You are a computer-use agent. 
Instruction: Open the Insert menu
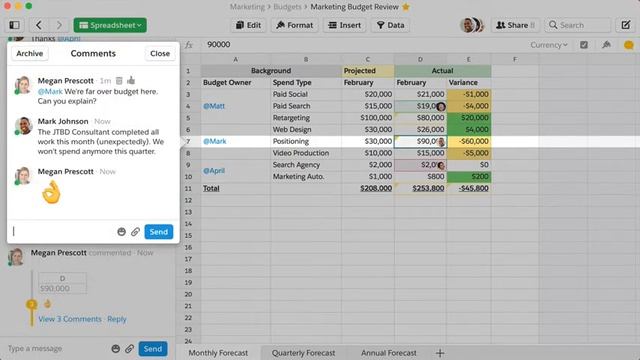point(345,25)
